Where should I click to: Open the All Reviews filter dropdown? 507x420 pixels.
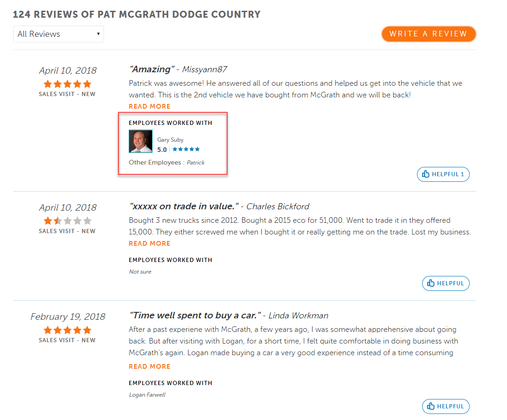click(58, 34)
